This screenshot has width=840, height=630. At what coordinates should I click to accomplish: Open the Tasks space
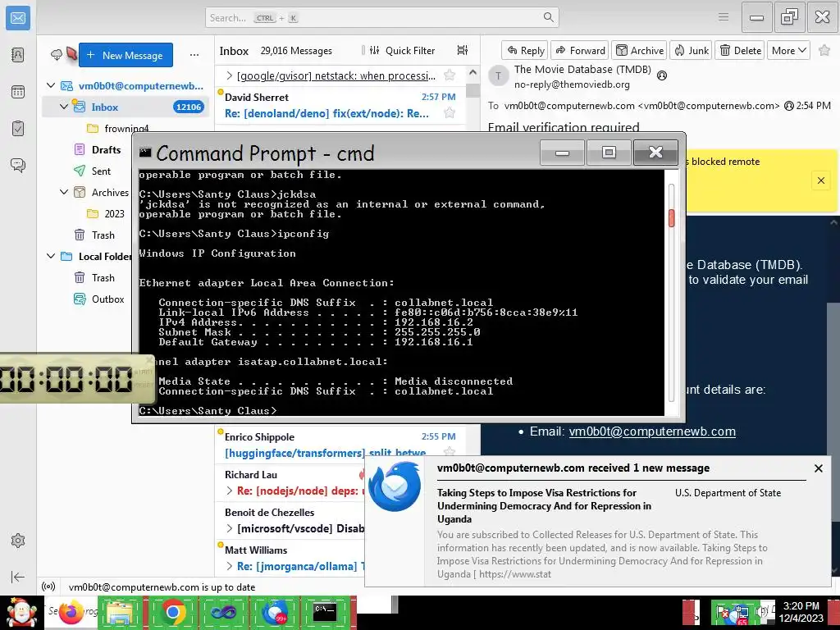[x=18, y=129]
